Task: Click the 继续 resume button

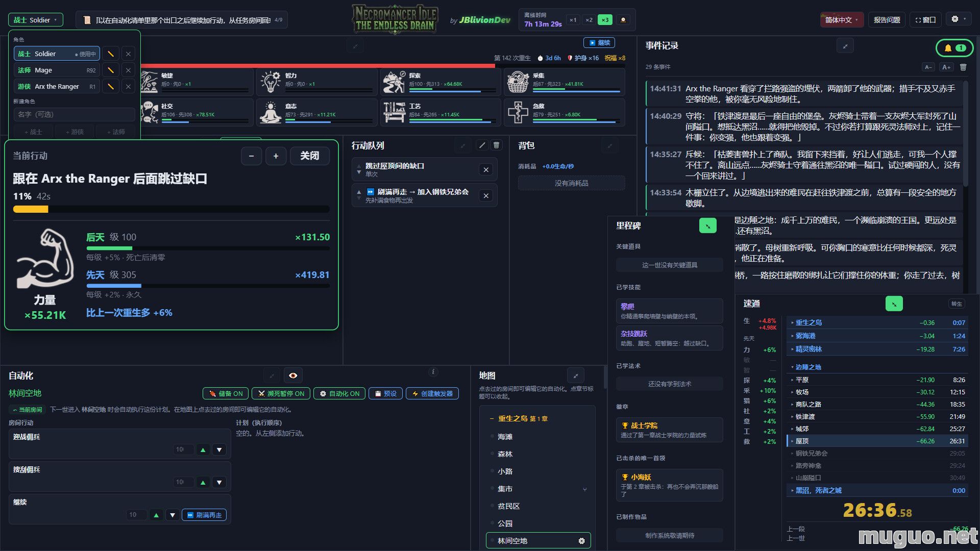Action: pyautogui.click(x=599, y=43)
